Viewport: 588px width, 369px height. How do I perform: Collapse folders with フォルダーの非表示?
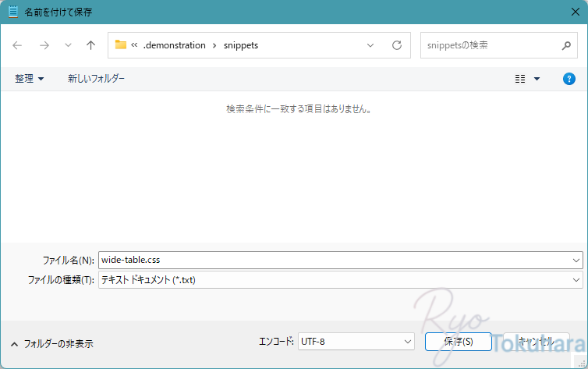pyautogui.click(x=51, y=343)
